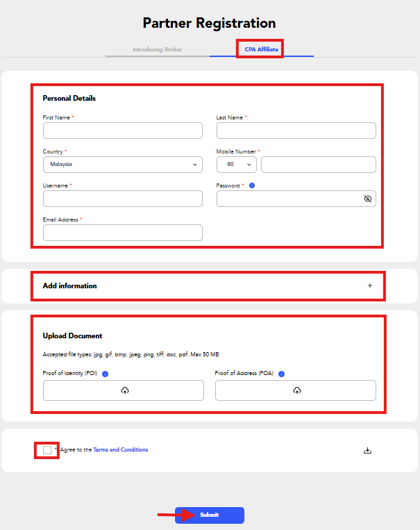
Task: Click the Submit button
Action: coord(210,515)
